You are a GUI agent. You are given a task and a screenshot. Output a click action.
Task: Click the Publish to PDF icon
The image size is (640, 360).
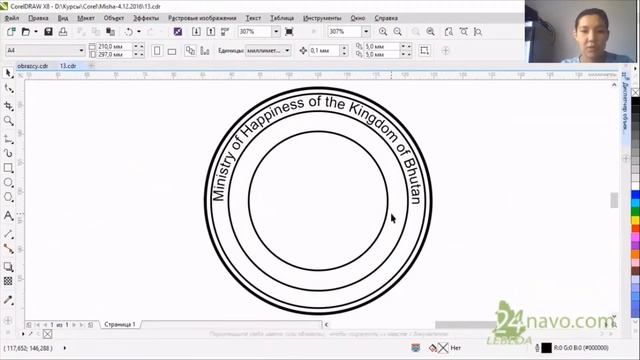(x=225, y=31)
